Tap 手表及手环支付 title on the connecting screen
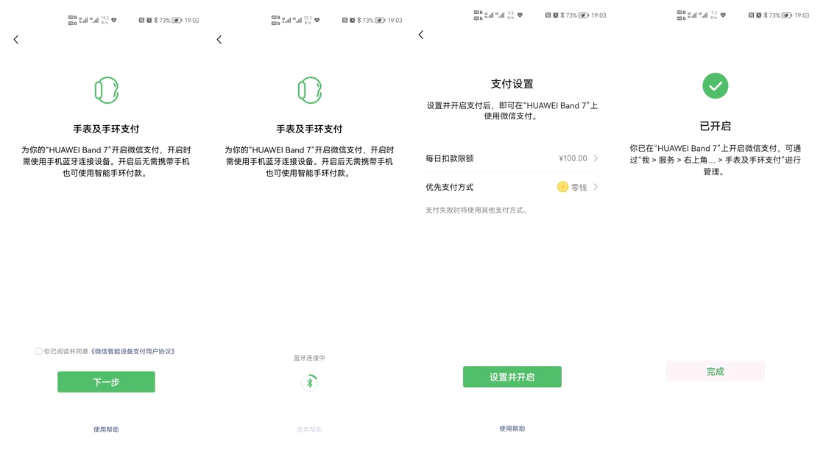 [310, 129]
